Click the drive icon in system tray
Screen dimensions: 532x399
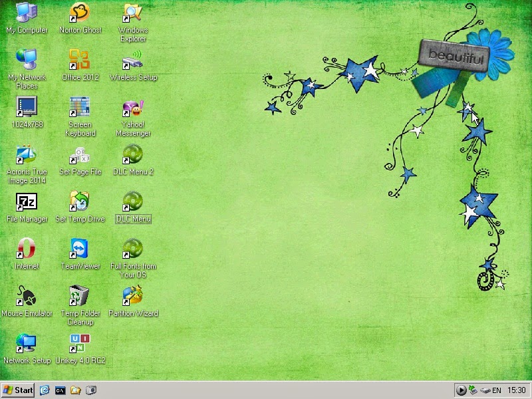(485, 390)
